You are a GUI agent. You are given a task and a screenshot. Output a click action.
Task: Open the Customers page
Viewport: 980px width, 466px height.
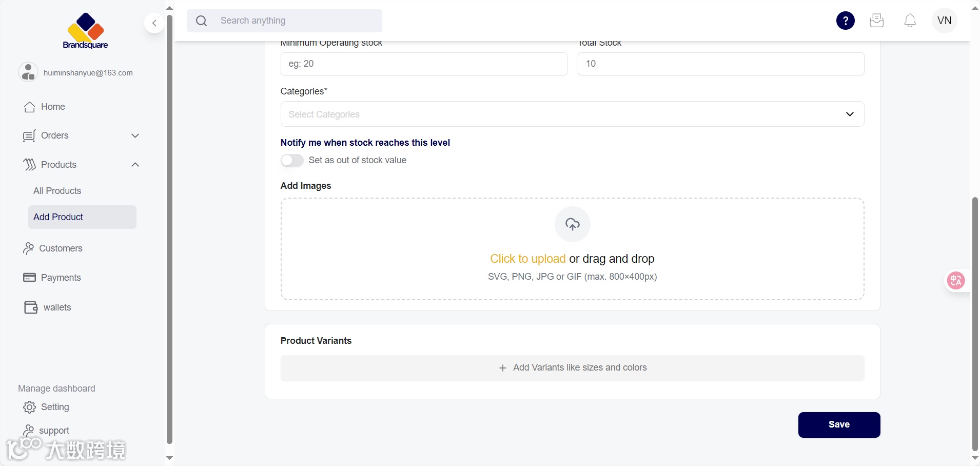(61, 248)
